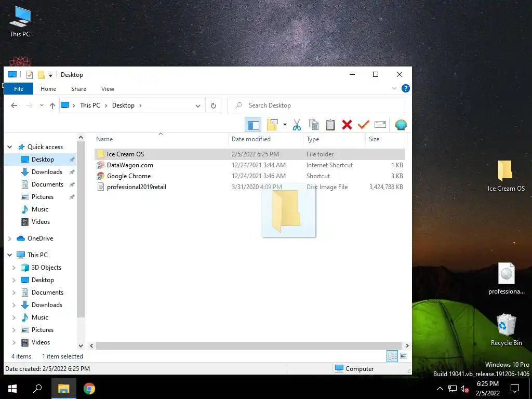The height and width of the screenshot is (399, 532).
Task: Click This PC in the address bar breadcrumb
Action: coord(90,105)
